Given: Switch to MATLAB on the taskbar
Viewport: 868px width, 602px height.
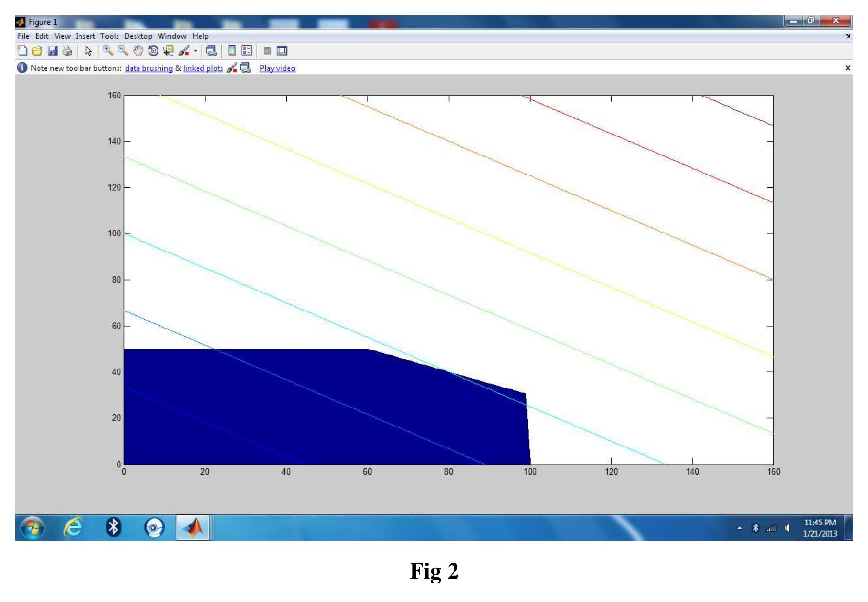Looking at the screenshot, I should click(x=193, y=527).
